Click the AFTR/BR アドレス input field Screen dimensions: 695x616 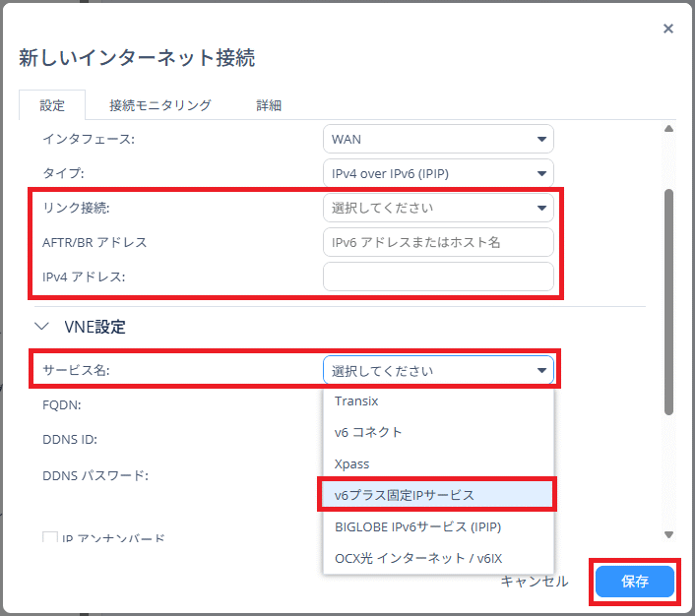(438, 242)
